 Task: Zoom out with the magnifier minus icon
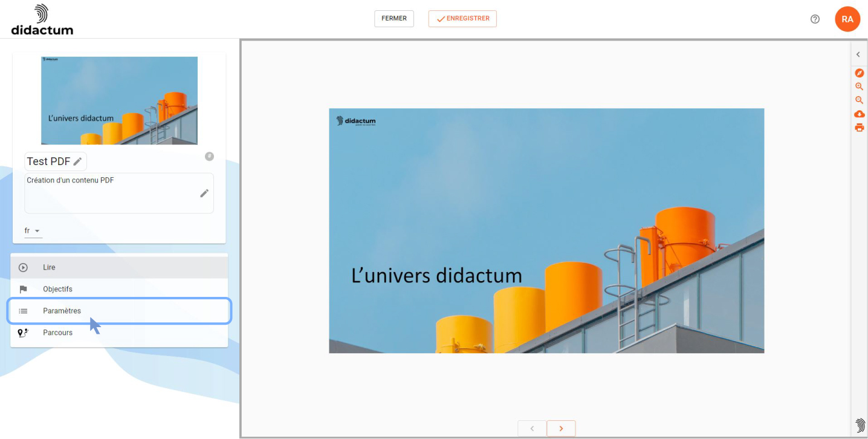pos(859,100)
